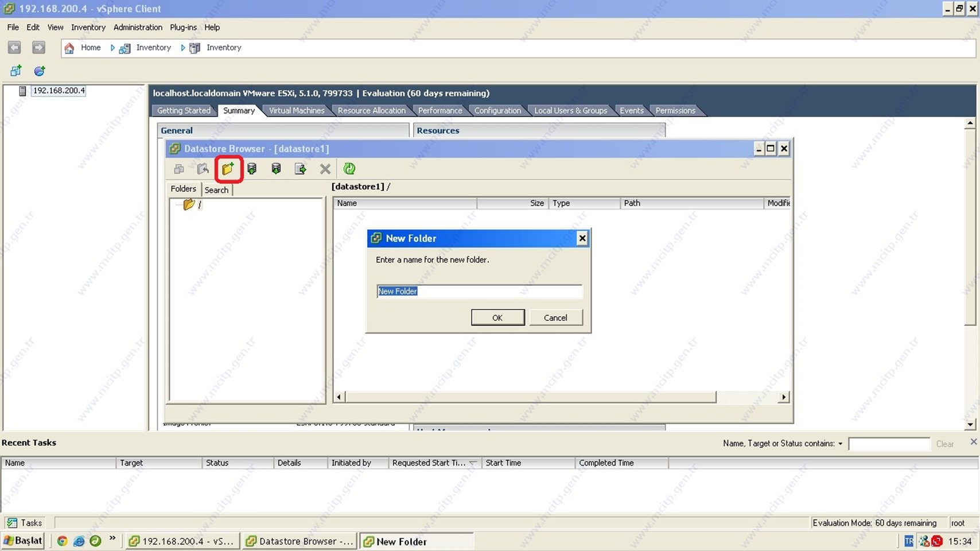Sort file list by Size column

[512, 203]
